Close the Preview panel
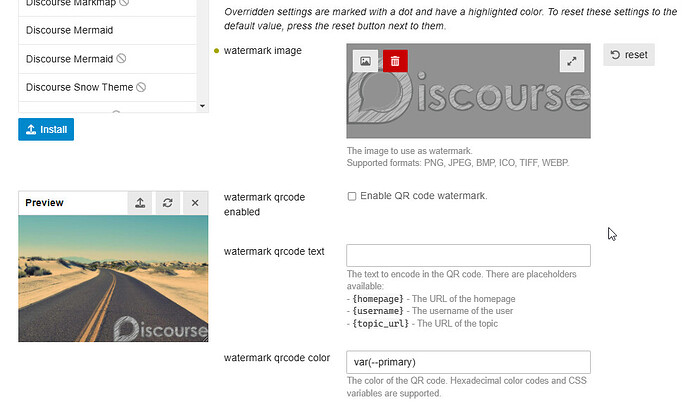 click(x=195, y=203)
